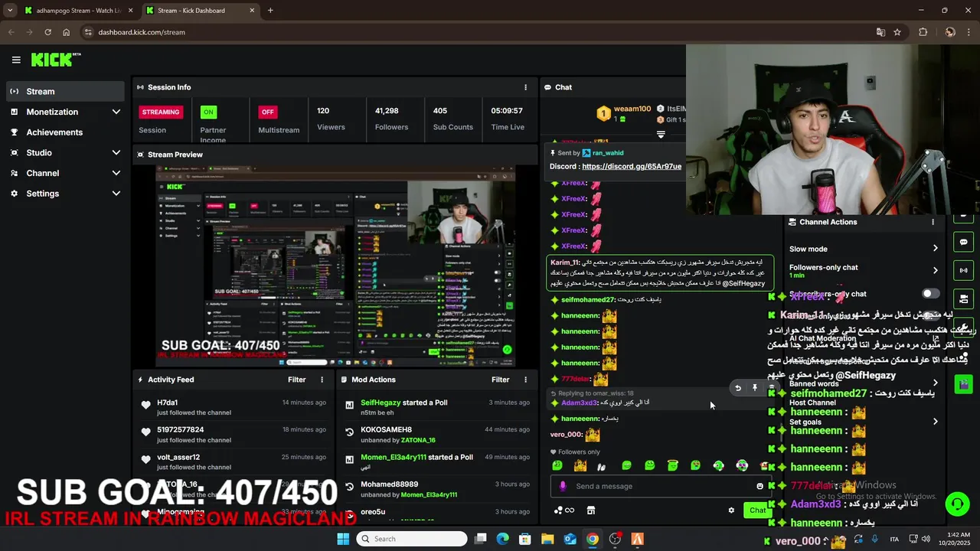Click ran_wahid username in pinned message
The image size is (980, 551).
click(x=608, y=153)
